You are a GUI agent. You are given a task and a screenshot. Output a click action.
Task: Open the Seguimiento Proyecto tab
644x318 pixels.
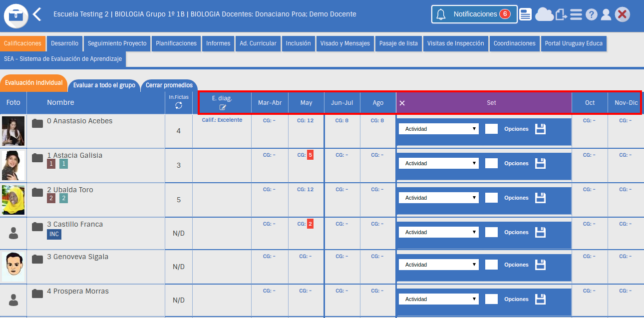pyautogui.click(x=117, y=43)
